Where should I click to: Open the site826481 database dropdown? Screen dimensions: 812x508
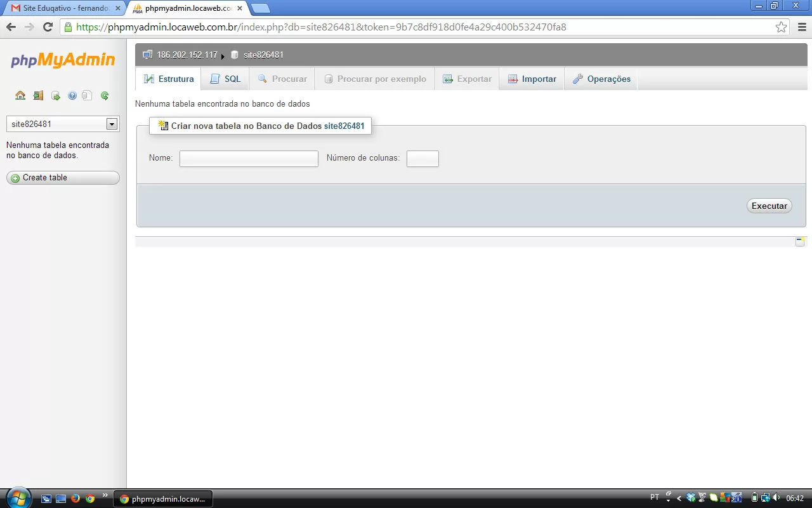(x=112, y=124)
